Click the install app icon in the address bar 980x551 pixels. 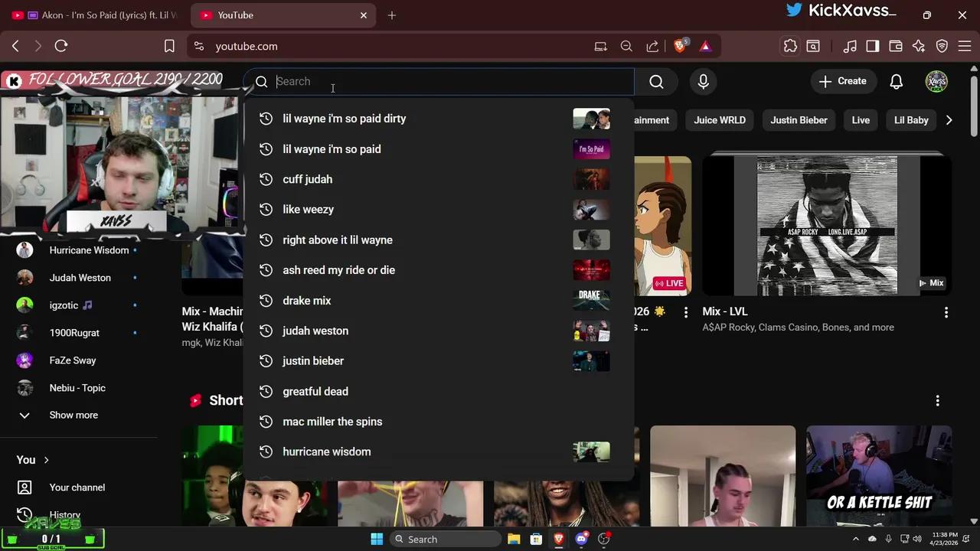[600, 46]
